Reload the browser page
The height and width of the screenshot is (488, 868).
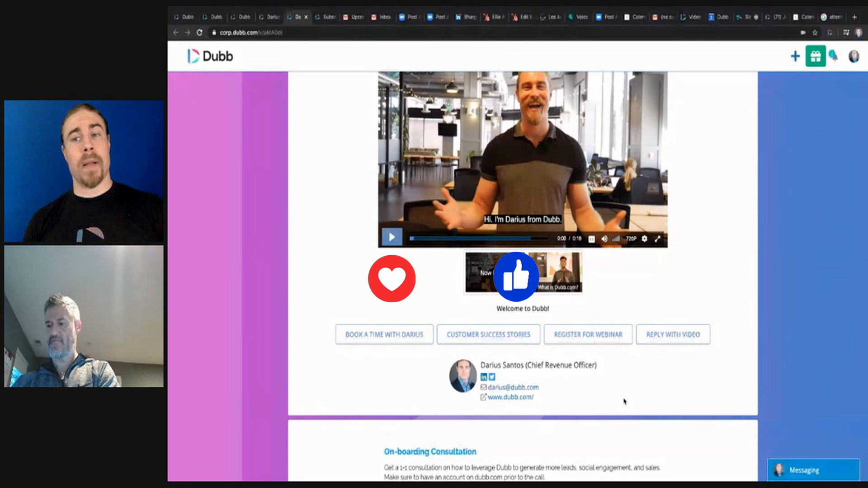199,33
